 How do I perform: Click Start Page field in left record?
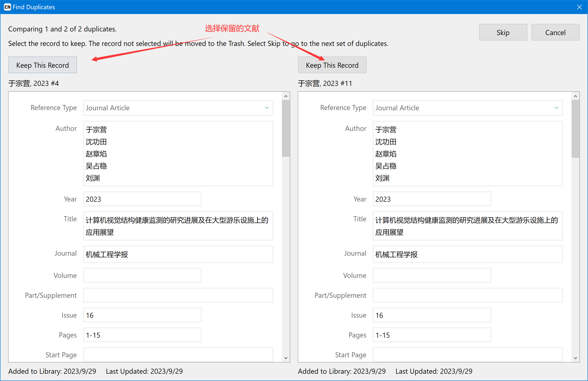coord(178,355)
